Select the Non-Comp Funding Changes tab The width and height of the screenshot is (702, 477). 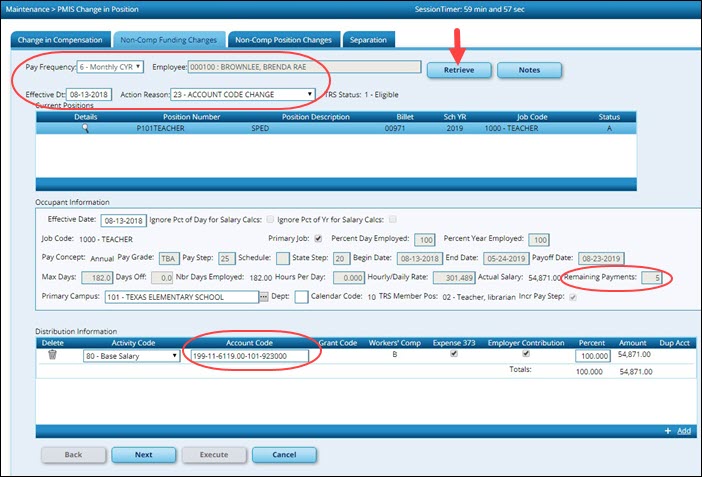[x=168, y=39]
